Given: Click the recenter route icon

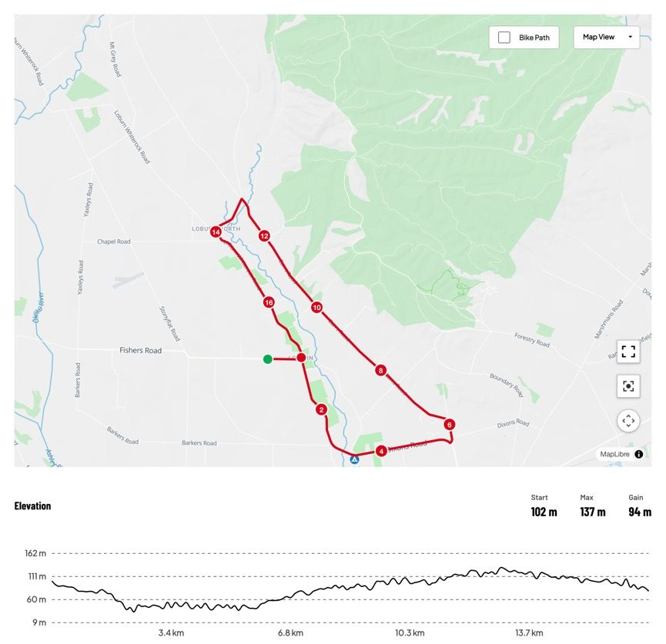Looking at the screenshot, I should 628,386.
